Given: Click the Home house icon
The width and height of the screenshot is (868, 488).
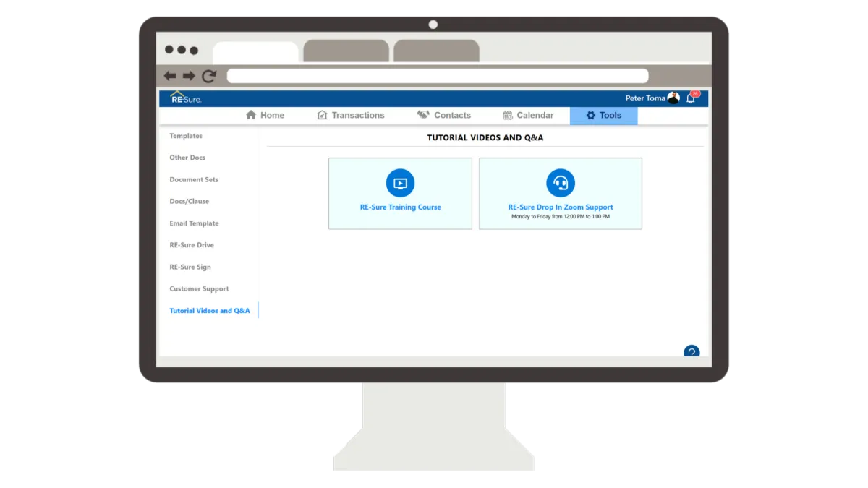Looking at the screenshot, I should [x=251, y=115].
